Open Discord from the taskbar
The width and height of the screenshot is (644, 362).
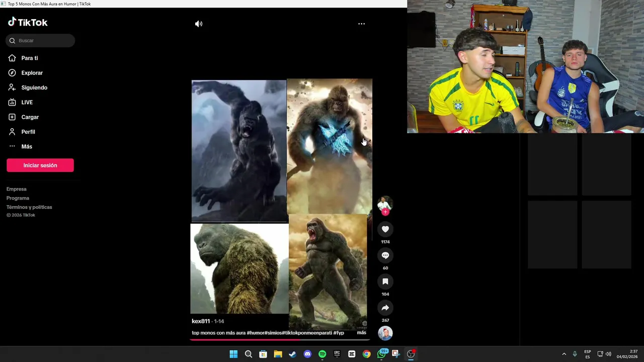coord(307,354)
